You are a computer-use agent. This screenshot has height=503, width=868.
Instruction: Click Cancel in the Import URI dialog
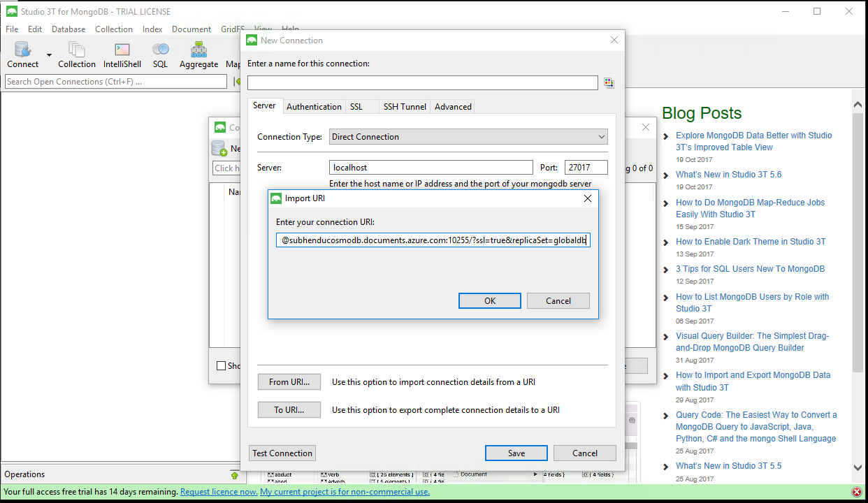(558, 300)
